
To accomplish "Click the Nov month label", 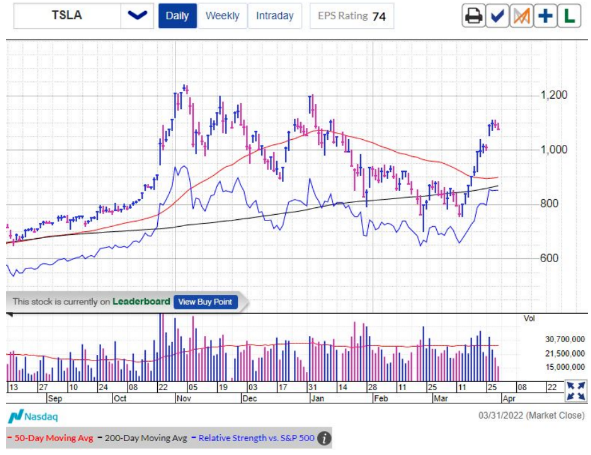I will pos(184,399).
